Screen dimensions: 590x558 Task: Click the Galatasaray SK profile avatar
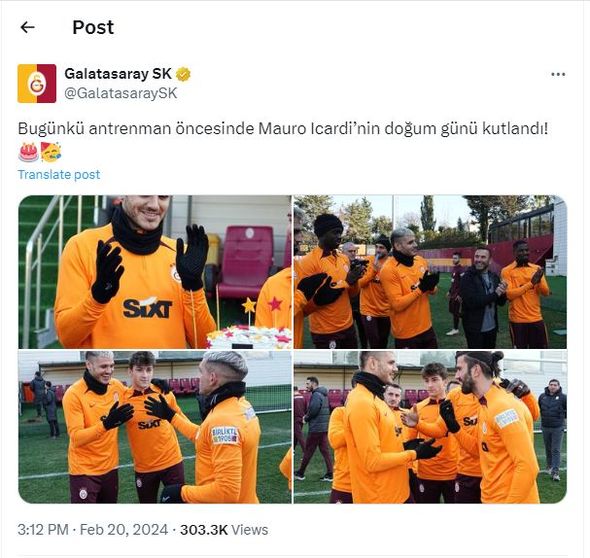point(37,84)
